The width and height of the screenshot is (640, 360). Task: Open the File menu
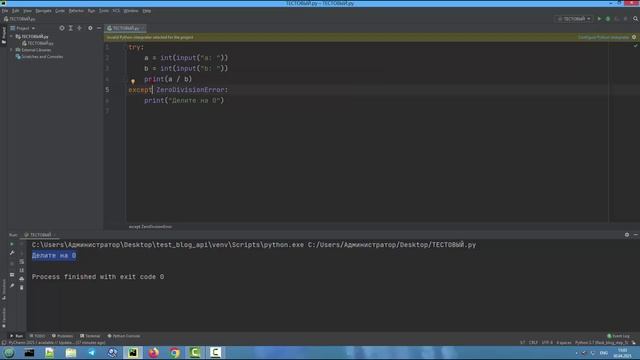4,11
